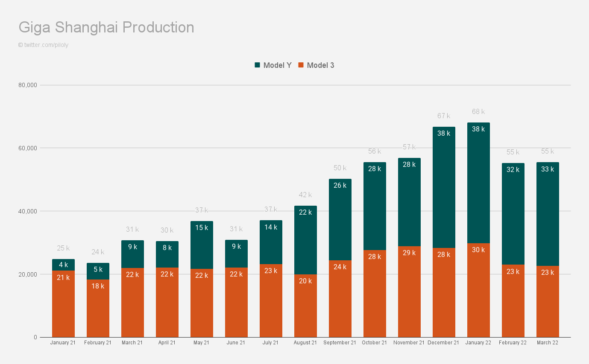Select the May 21 x-axis label
This screenshot has width=589, height=364.
tap(202, 343)
